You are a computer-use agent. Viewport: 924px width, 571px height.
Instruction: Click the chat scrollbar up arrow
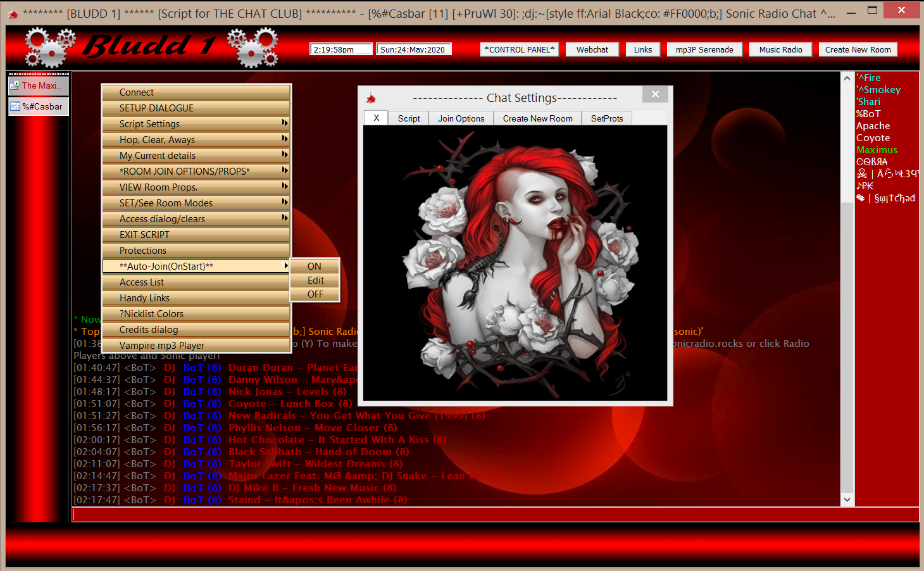(847, 78)
